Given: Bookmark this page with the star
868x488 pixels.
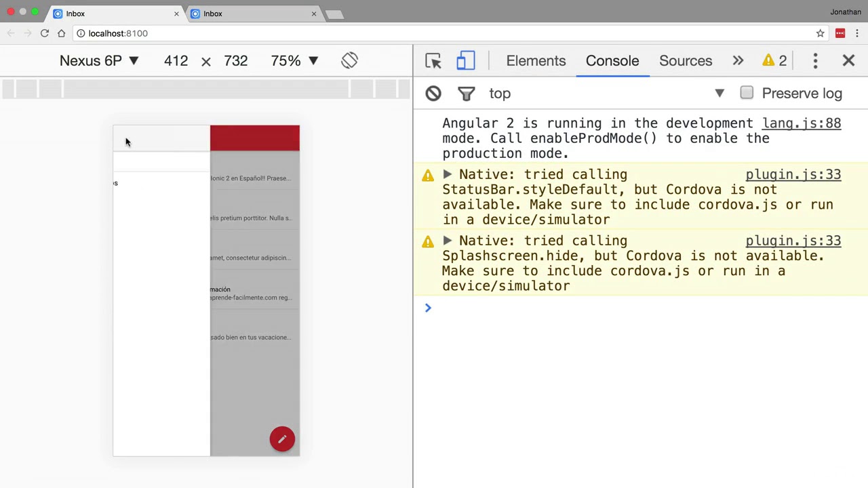Looking at the screenshot, I should point(821,33).
